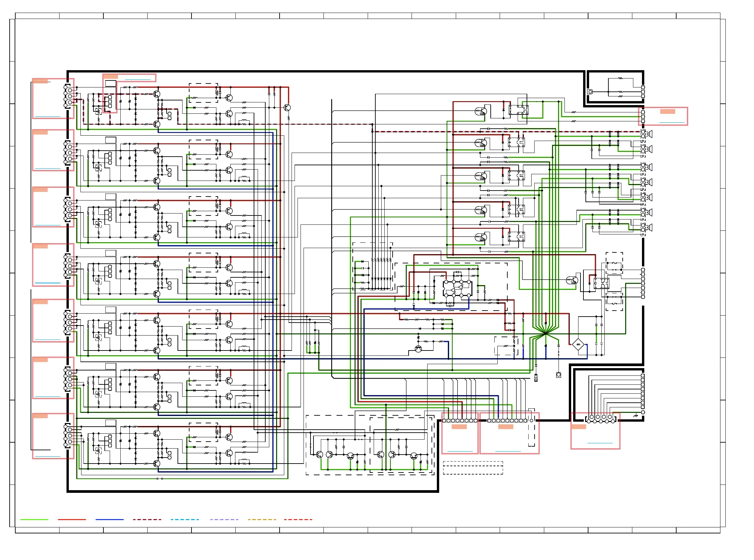Select the solid blue legend line
Screen dimensions: 754x560
tap(109, 519)
